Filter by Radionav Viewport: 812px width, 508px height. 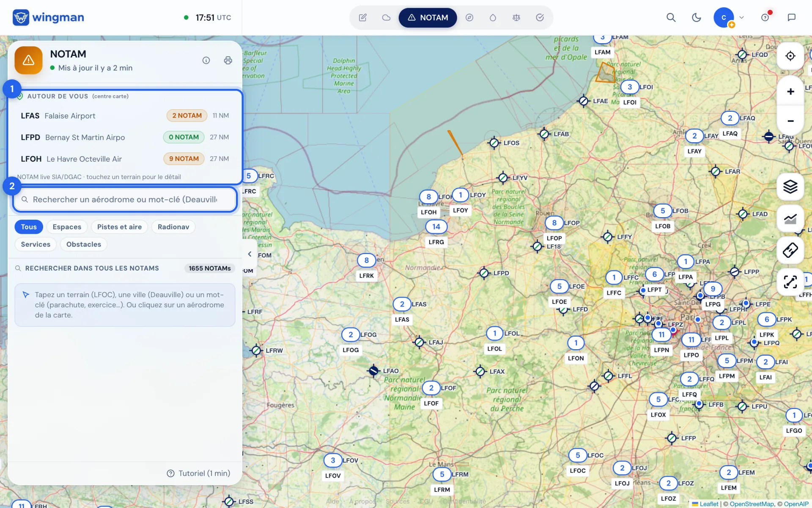(x=173, y=227)
